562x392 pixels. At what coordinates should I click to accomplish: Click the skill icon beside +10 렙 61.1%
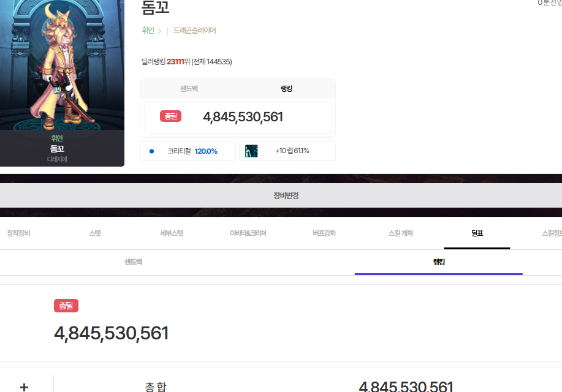coord(251,151)
